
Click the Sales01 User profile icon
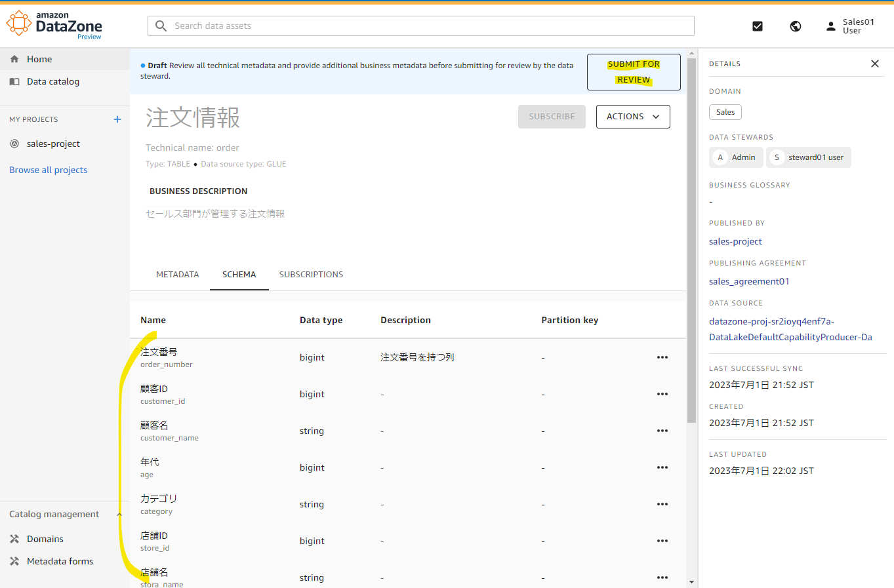(831, 26)
